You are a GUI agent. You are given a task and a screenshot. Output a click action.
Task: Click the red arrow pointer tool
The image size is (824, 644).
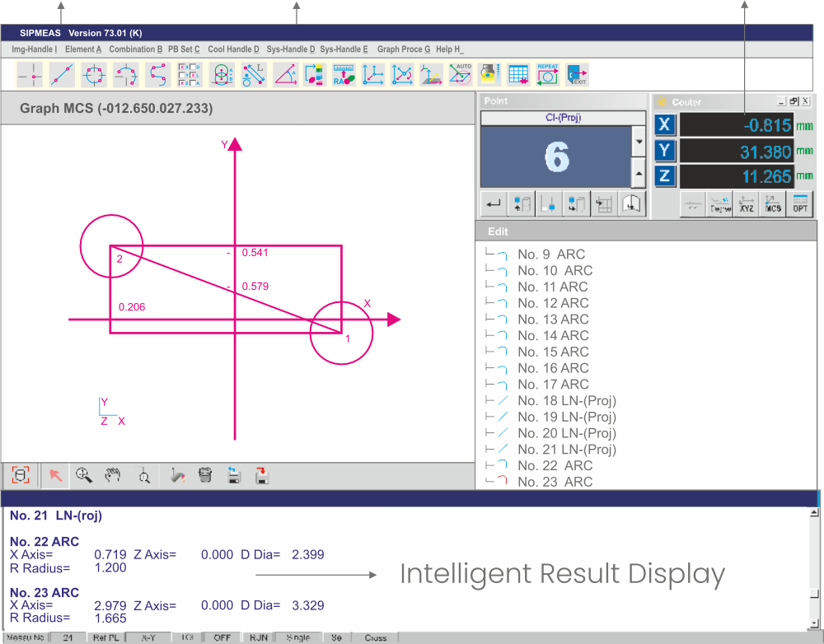[55, 475]
